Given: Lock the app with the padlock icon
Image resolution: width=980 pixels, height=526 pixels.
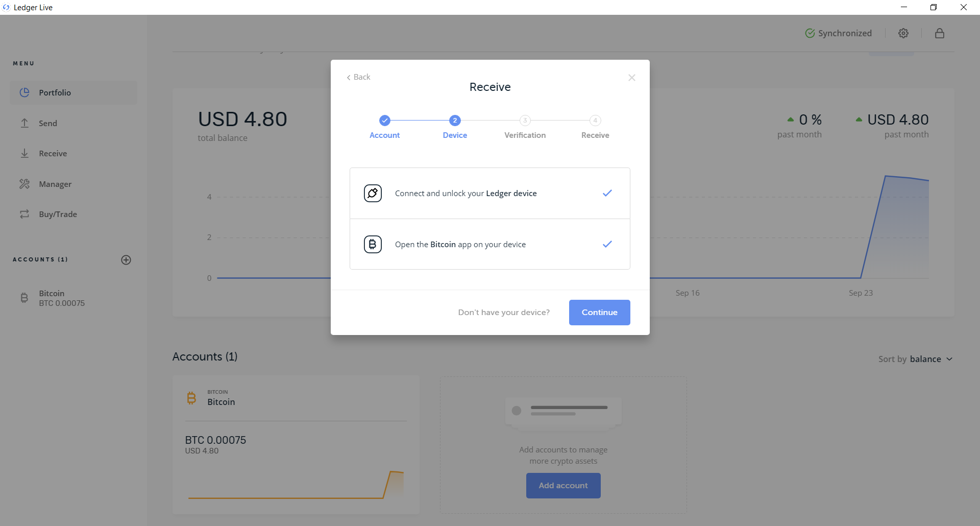Looking at the screenshot, I should click(940, 33).
